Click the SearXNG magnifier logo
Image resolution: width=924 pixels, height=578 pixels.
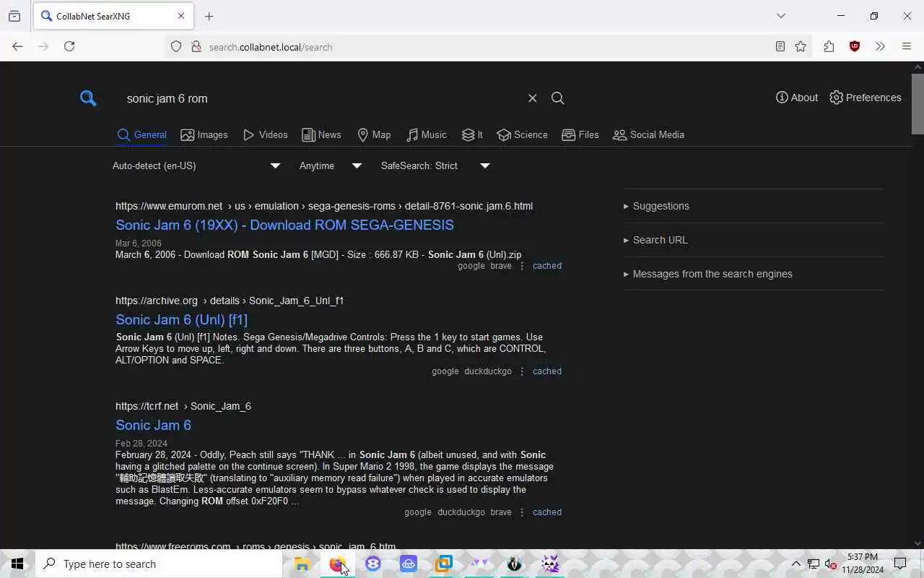[x=88, y=98]
